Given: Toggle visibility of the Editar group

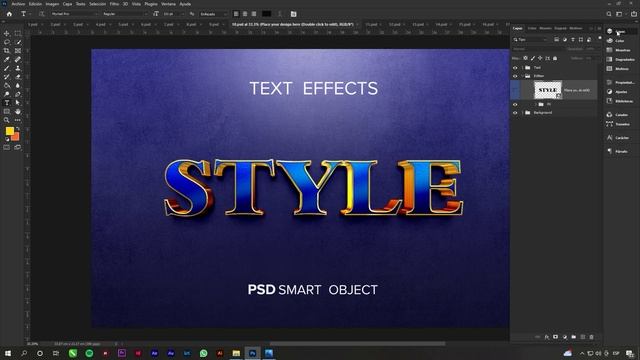Looking at the screenshot, I should [515, 76].
